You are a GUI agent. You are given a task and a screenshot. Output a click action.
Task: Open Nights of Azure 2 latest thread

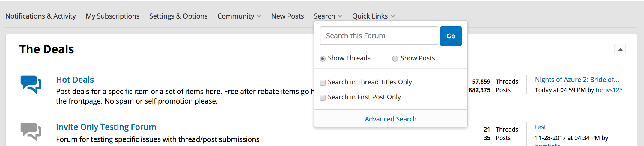pyautogui.click(x=577, y=80)
